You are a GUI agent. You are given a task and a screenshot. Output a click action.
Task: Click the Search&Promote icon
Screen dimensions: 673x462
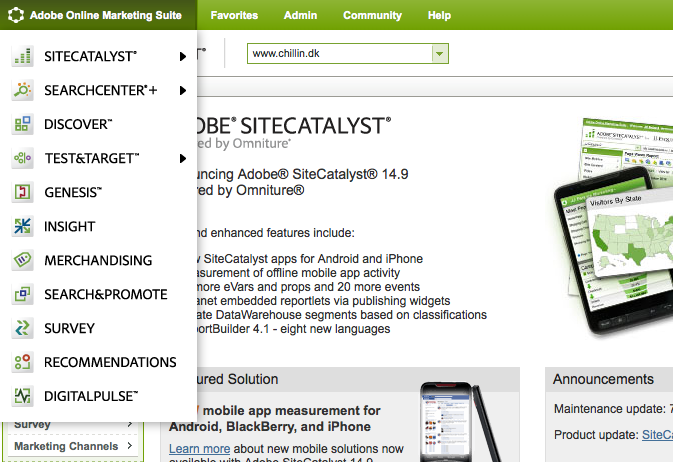tap(22, 294)
